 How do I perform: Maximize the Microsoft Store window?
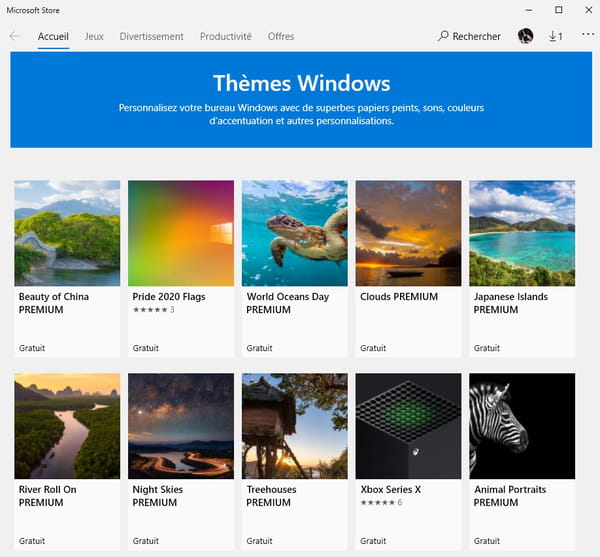click(559, 10)
